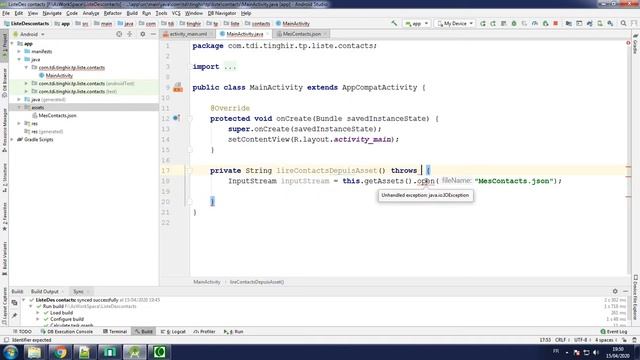Click the Profile app gauge icon in toolbar
Image resolution: width=640 pixels, height=360 pixels.
coord(535,24)
